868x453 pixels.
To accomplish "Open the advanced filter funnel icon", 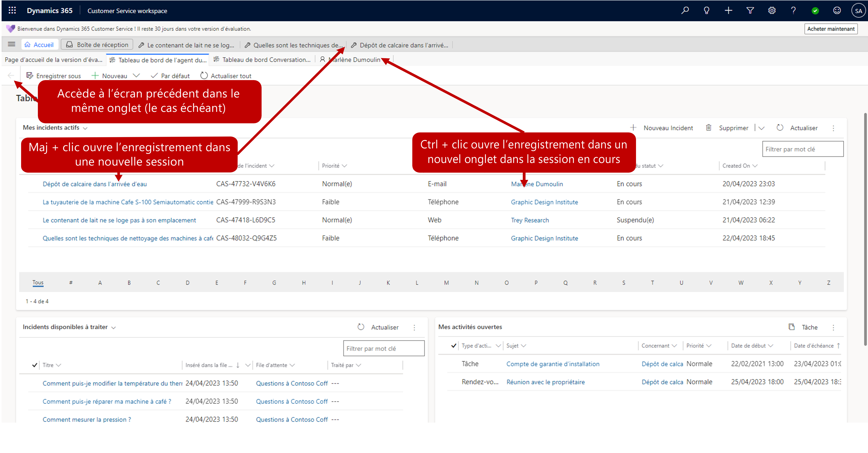I will [x=750, y=10].
